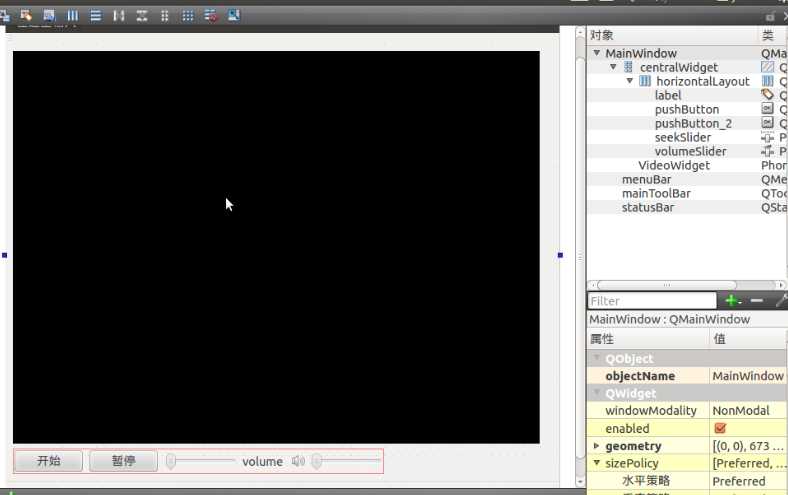Apply Lay Out Horizontally toolbar icon
The width and height of the screenshot is (788, 495).
[73, 16]
